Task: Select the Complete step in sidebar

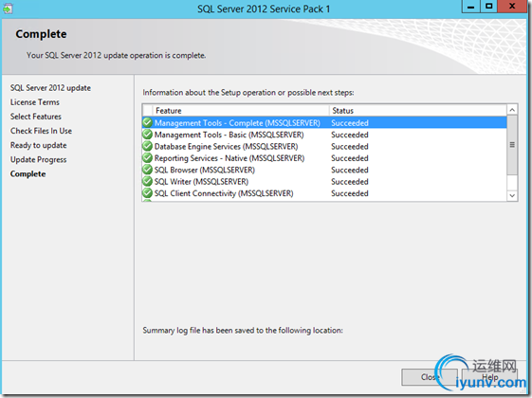Action: [x=28, y=174]
